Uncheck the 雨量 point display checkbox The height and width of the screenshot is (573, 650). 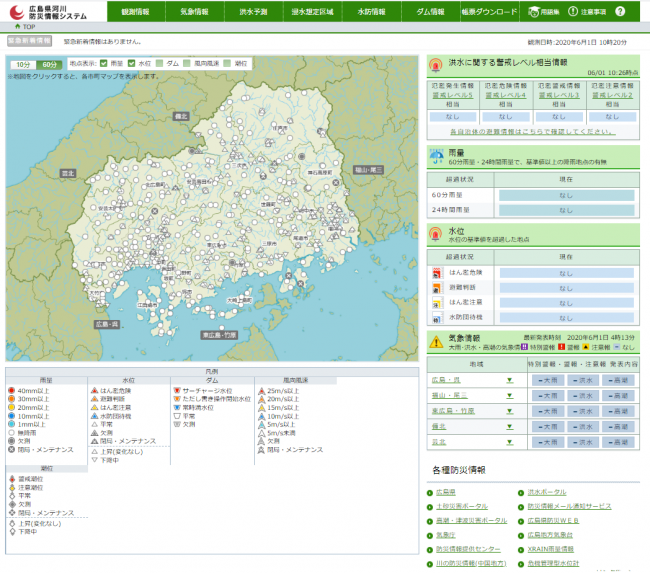(x=104, y=63)
